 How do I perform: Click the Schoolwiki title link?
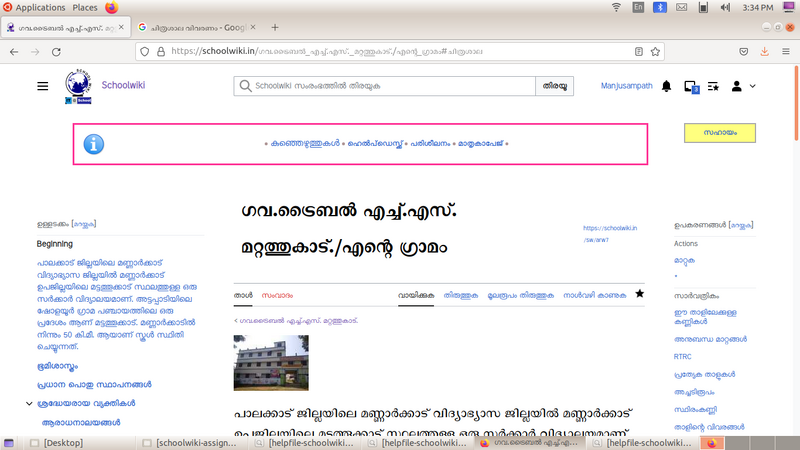tap(123, 85)
